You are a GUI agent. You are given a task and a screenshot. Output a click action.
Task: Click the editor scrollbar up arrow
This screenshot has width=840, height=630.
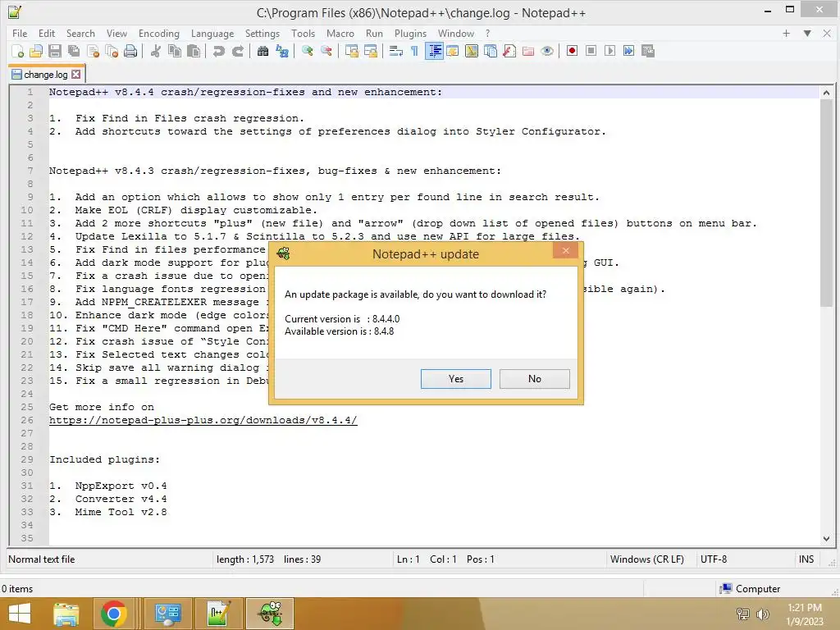[826, 93]
